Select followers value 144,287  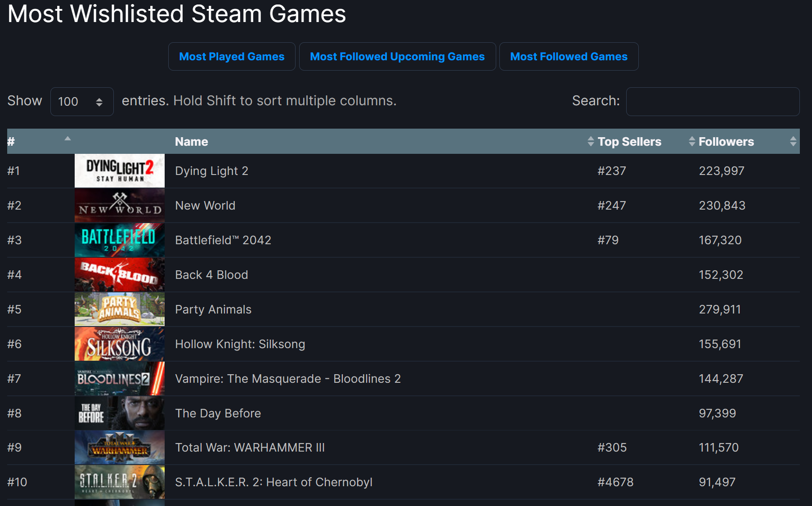(x=721, y=379)
